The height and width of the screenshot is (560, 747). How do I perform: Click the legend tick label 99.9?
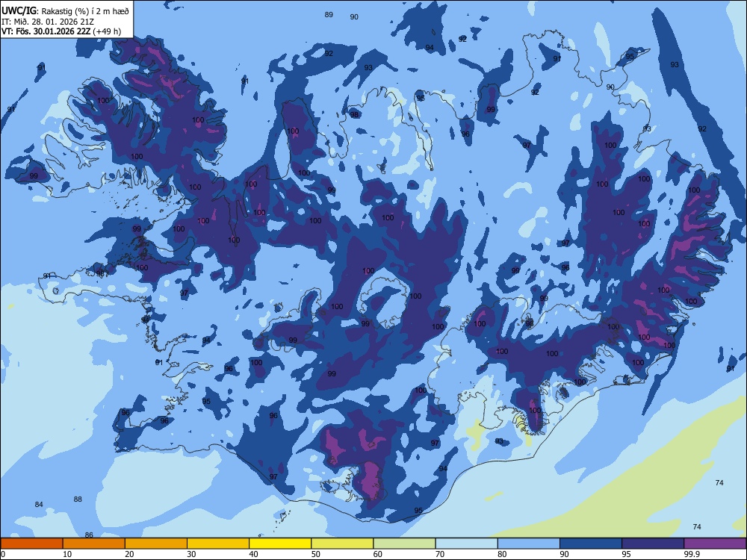692,554
